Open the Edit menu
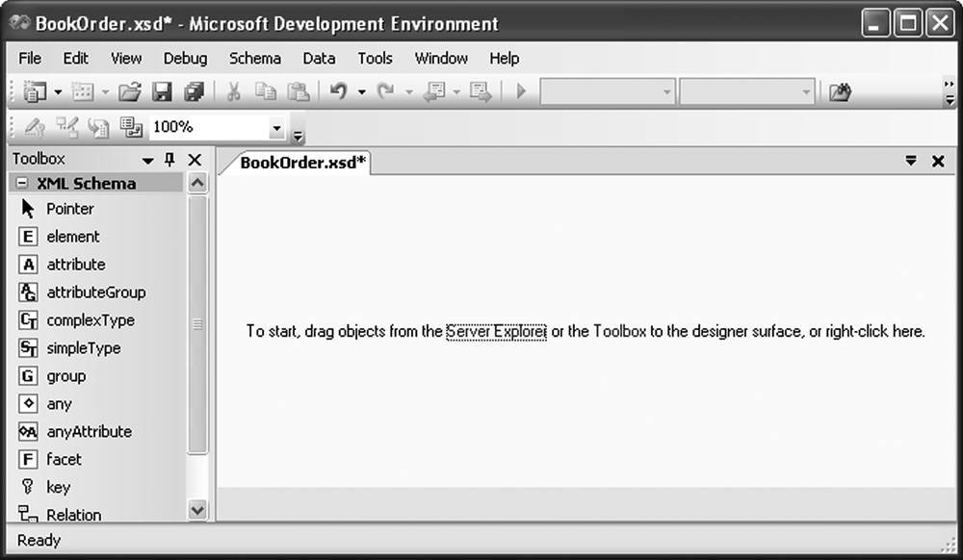 (75, 59)
